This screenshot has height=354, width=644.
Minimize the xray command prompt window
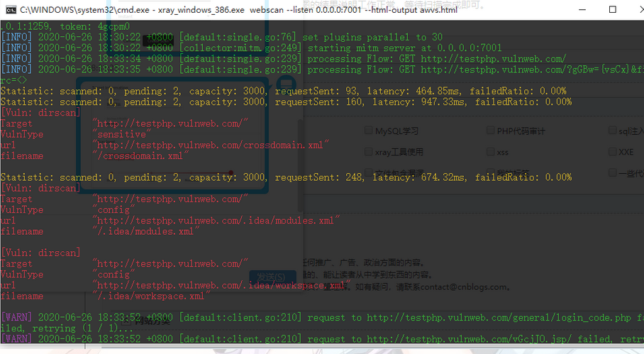[x=582, y=9]
